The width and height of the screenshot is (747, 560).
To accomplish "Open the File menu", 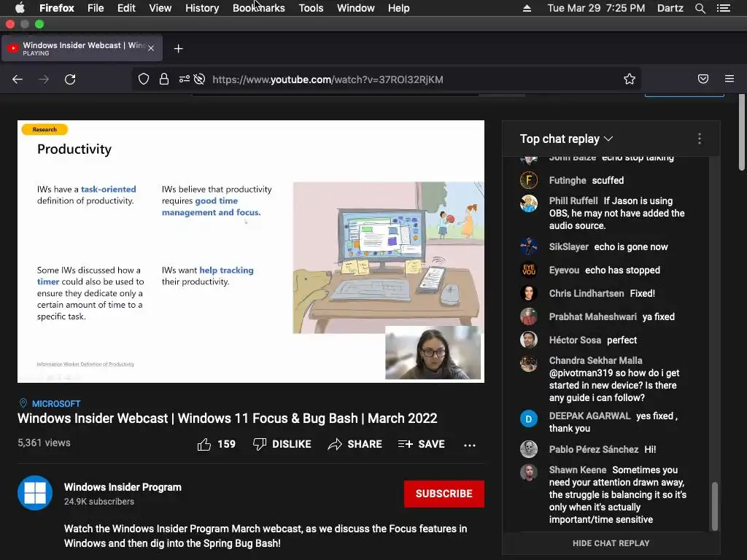I will coord(96,8).
